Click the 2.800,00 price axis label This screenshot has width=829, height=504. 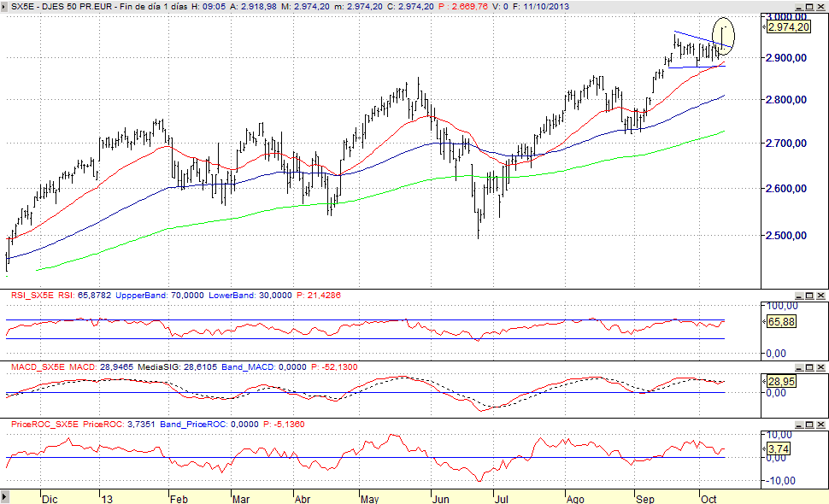click(786, 100)
